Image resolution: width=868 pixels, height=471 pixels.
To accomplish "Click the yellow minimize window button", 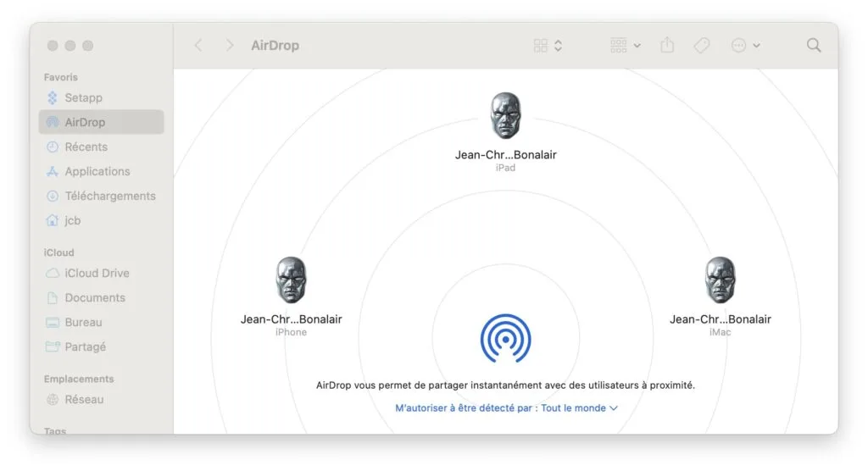I will click(x=70, y=46).
